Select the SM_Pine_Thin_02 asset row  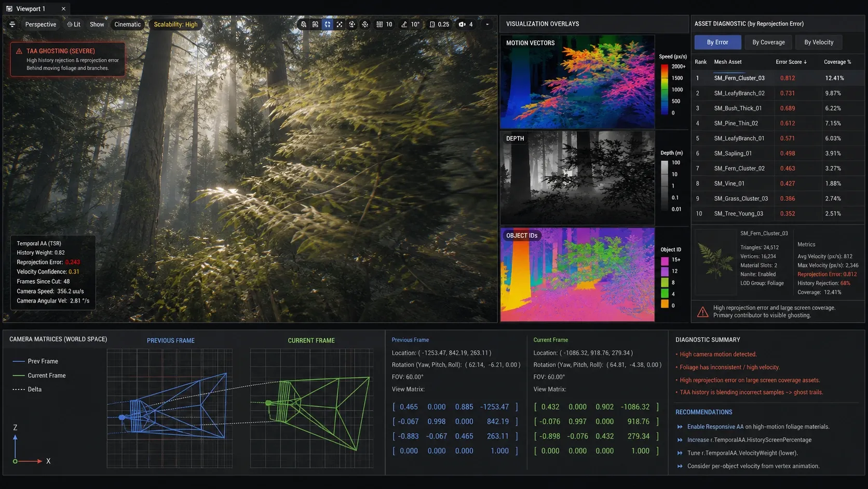coord(778,124)
